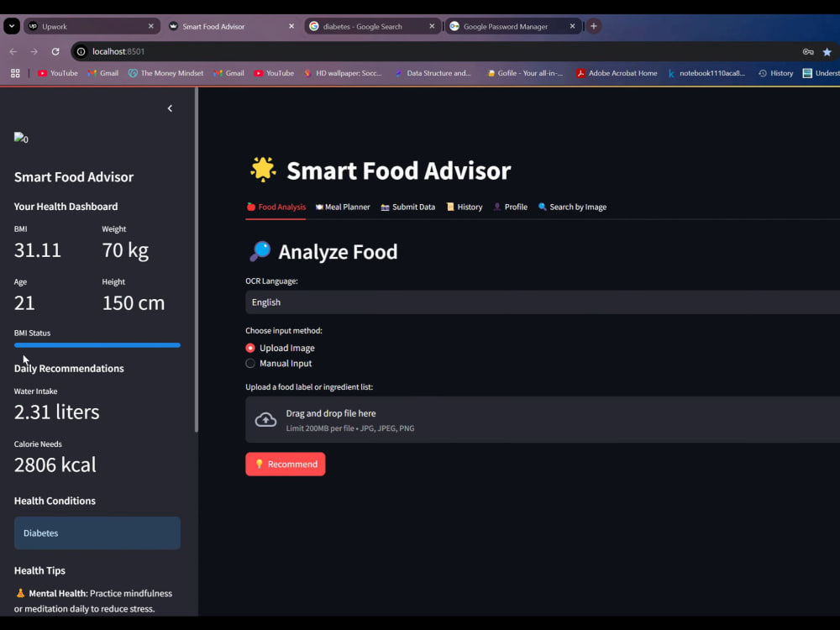Open the first YouTube bookmark
This screenshot has width=840, height=630.
click(57, 73)
